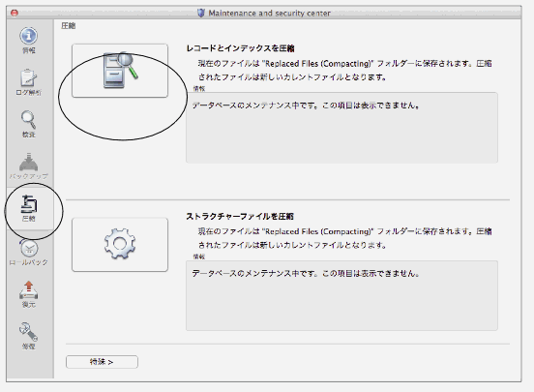Click the upper Replaced Files (Compacting) description
Image resolution: width=534 pixels, height=392 pixels.
coord(345,71)
